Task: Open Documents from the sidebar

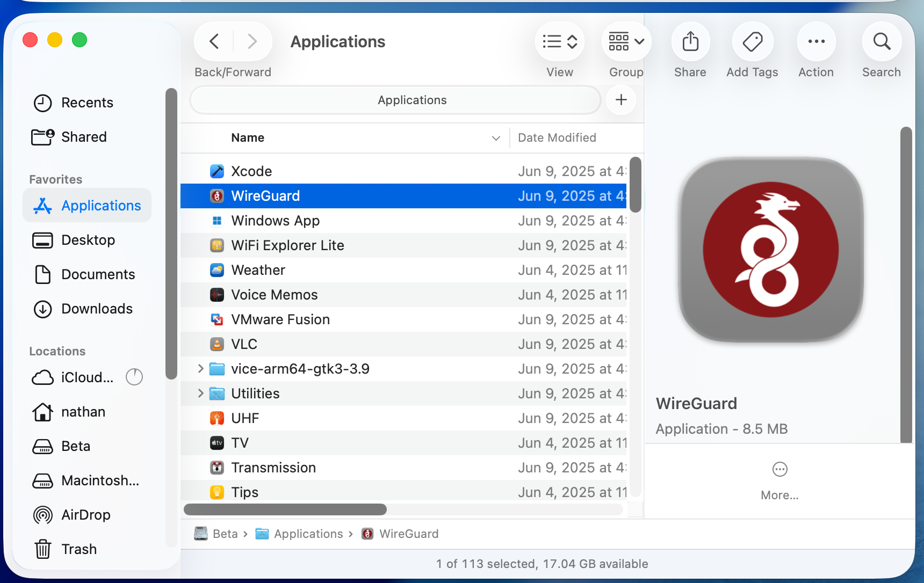Action: pos(86,274)
